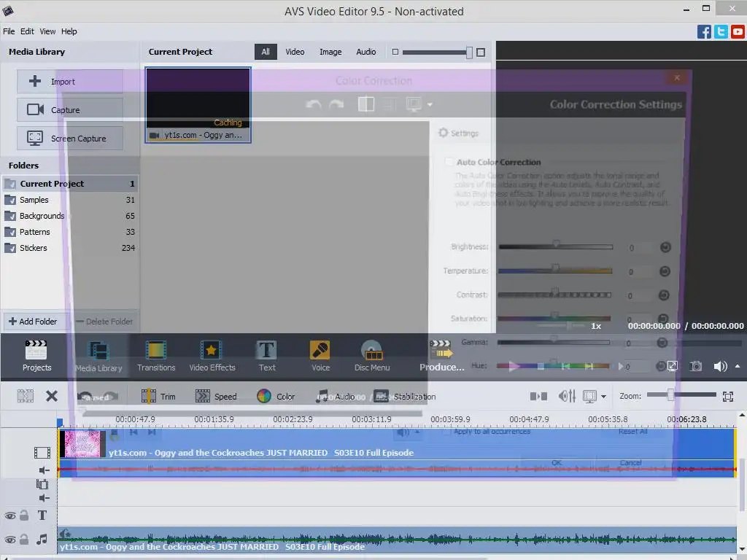
Task: Click the main video track filmstrip icon
Action: [x=42, y=452]
